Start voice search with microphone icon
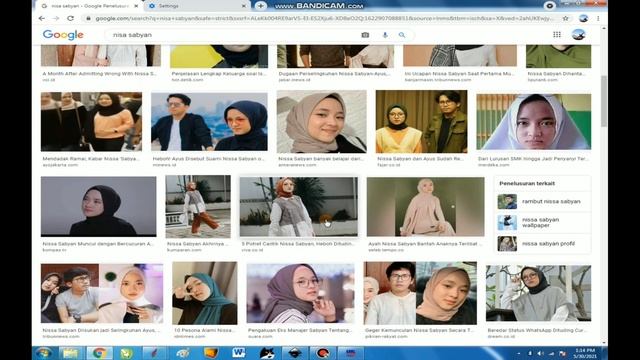640x360 pixels. click(385, 35)
